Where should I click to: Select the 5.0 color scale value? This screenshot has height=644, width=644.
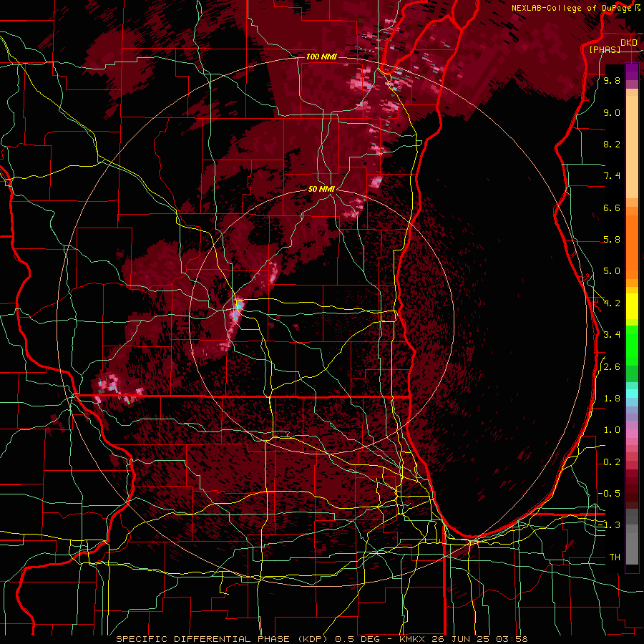point(612,271)
